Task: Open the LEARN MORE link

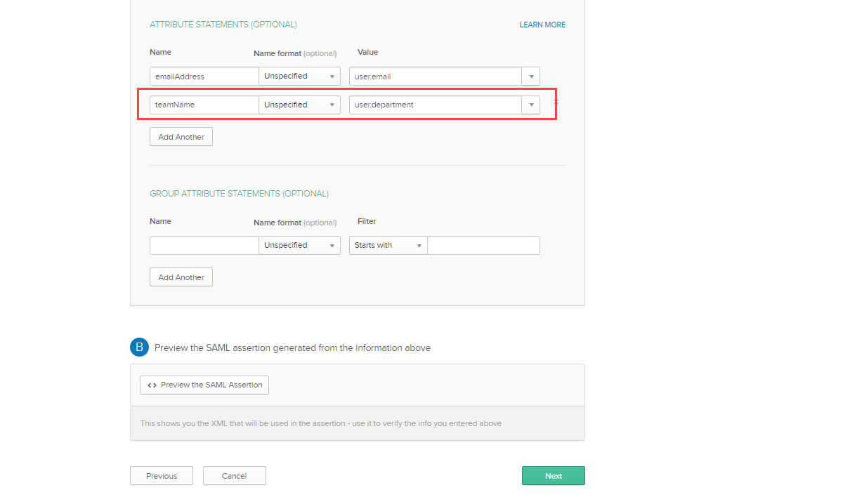Action: [542, 25]
